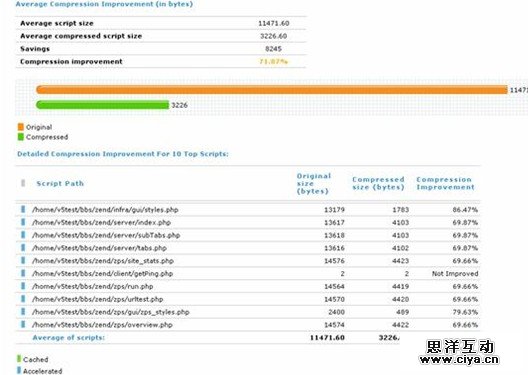Select /home/vStest/bbs/zend/zps/overview.php path
528x375 pixels.
pyautogui.click(x=102, y=325)
